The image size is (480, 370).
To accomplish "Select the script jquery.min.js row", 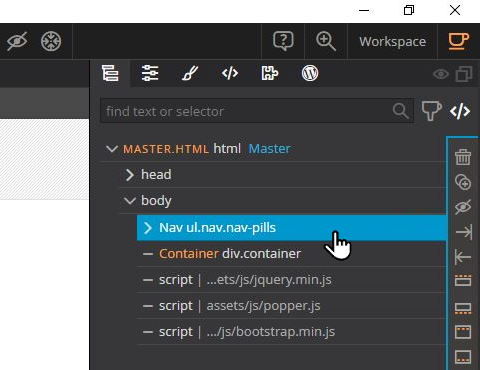I will tap(292, 280).
